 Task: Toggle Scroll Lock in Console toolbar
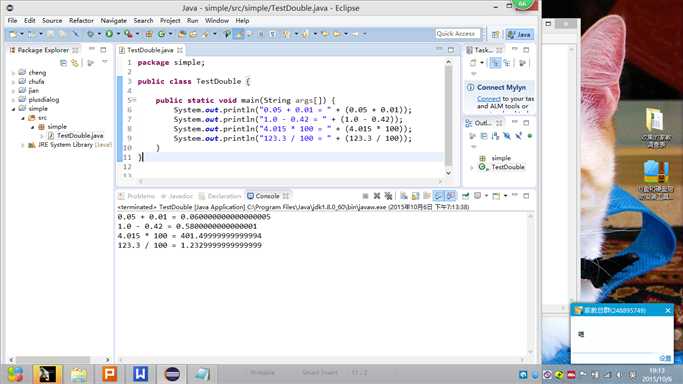[x=416, y=196]
